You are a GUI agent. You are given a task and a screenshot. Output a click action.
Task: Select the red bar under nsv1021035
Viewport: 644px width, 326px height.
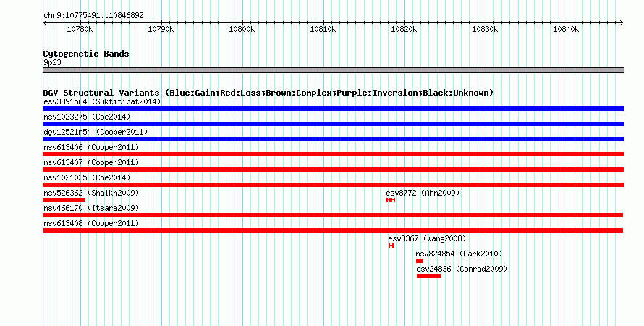click(x=333, y=185)
